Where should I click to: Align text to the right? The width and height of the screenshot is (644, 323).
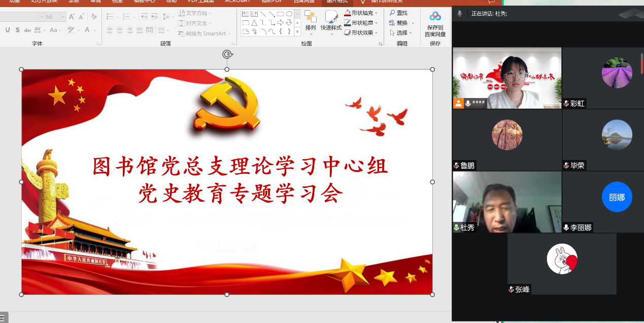(130, 30)
